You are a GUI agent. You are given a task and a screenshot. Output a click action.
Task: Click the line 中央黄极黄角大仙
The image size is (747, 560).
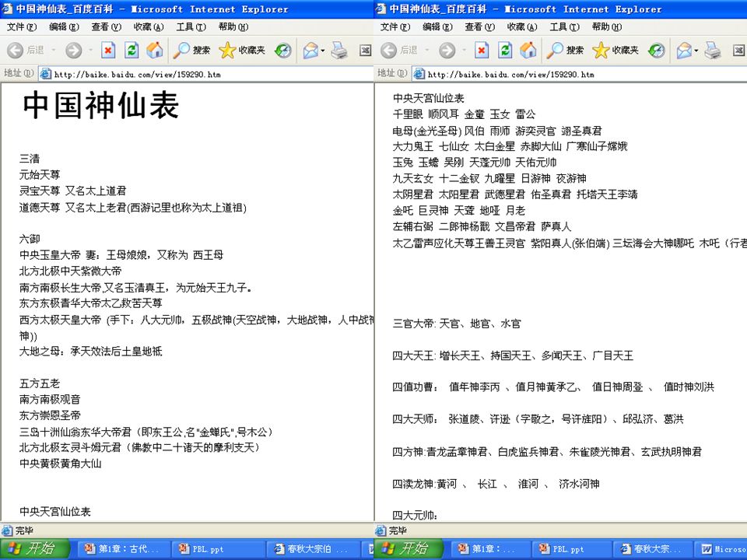click(x=61, y=464)
